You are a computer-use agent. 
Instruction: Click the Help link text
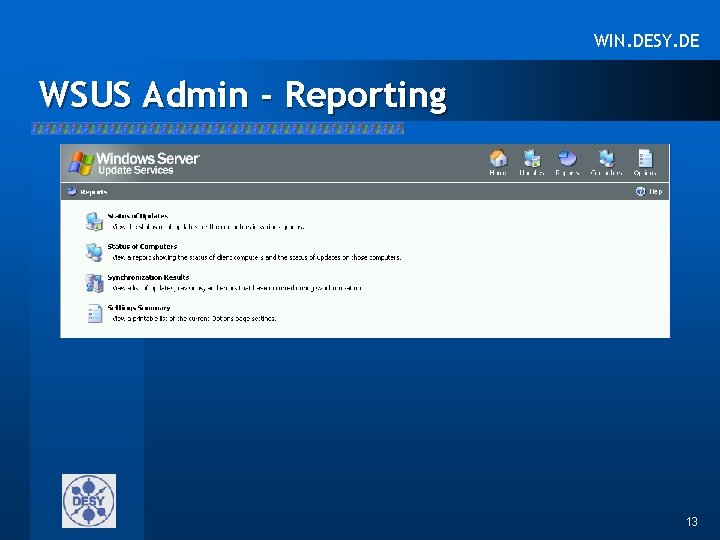click(x=656, y=191)
